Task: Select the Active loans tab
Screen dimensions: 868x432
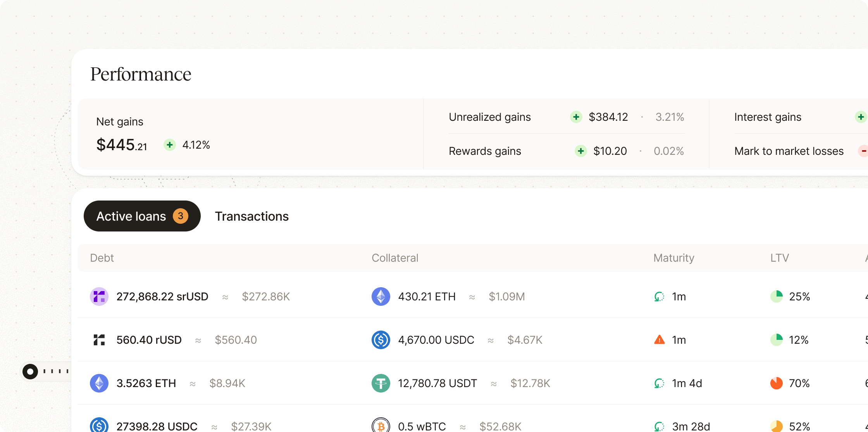Action: (x=142, y=216)
